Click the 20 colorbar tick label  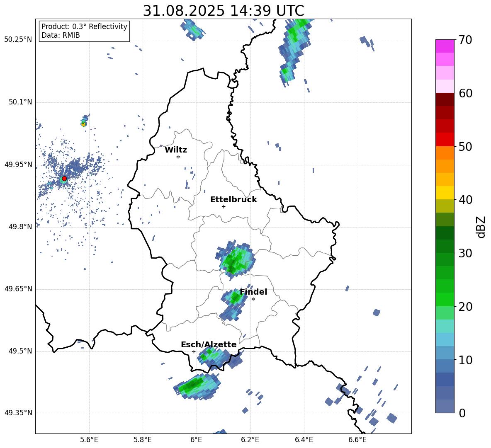tap(465, 307)
